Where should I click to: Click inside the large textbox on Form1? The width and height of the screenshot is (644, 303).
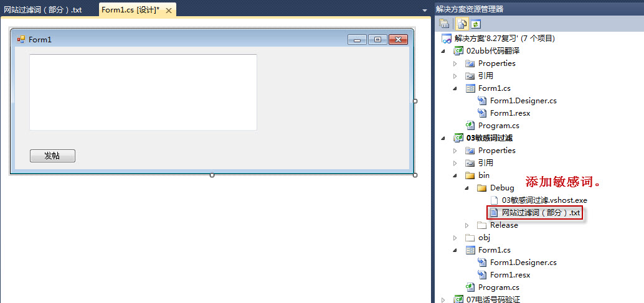pyautogui.click(x=143, y=92)
